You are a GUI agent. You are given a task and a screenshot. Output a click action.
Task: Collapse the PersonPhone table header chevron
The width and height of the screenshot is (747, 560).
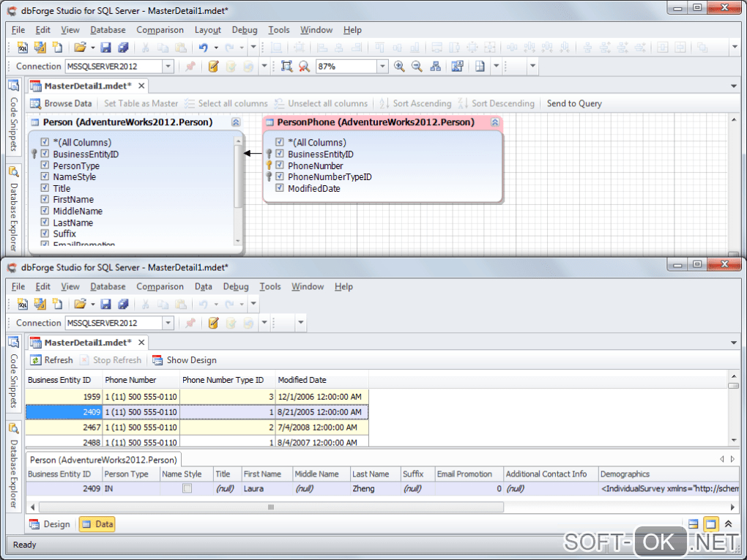point(495,122)
